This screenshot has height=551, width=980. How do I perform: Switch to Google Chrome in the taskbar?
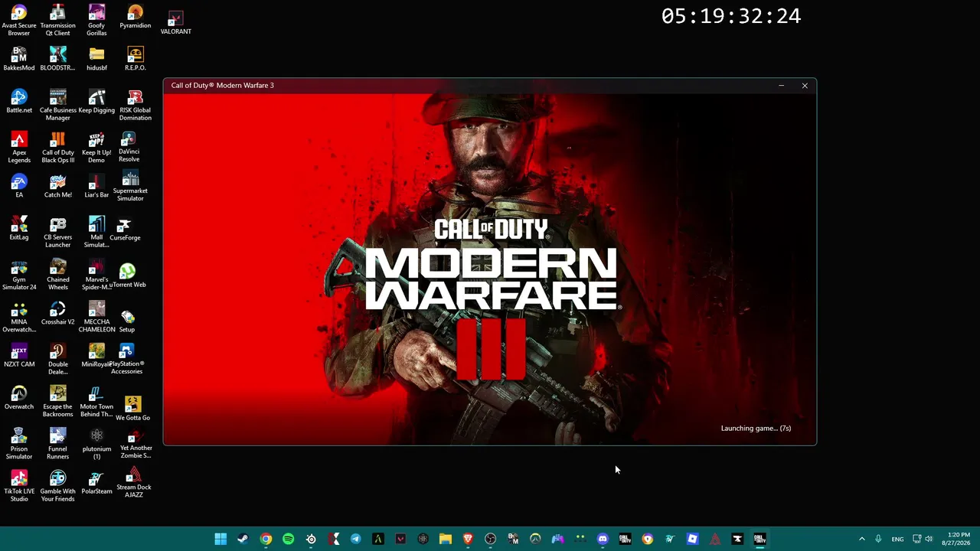[266, 539]
